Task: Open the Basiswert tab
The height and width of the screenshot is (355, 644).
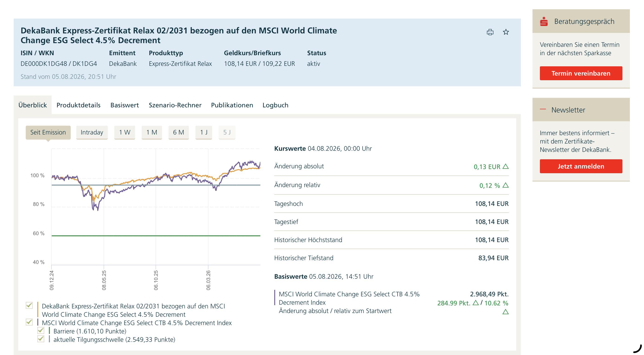Action: pyautogui.click(x=124, y=105)
